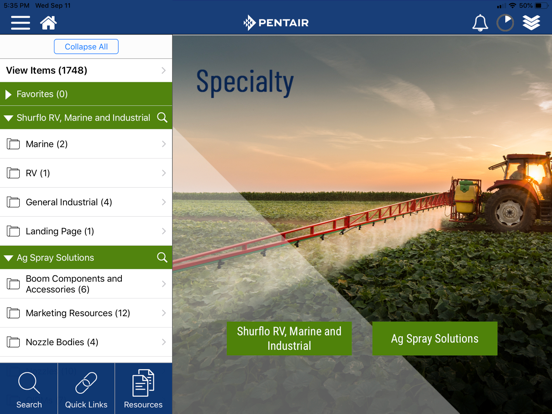This screenshot has width=552, height=414.
Task: Collapse Shurflo RV, Marine and Industrial section
Action: click(8, 118)
